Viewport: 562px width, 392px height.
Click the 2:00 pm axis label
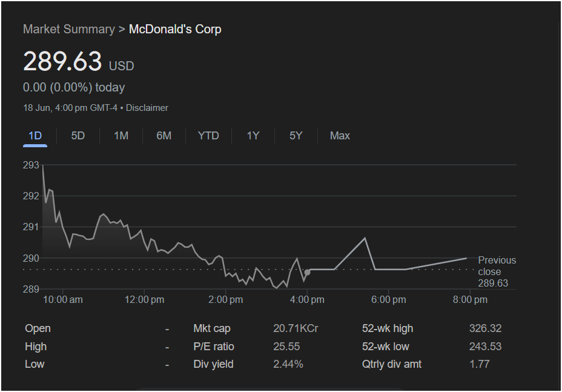[x=226, y=300]
